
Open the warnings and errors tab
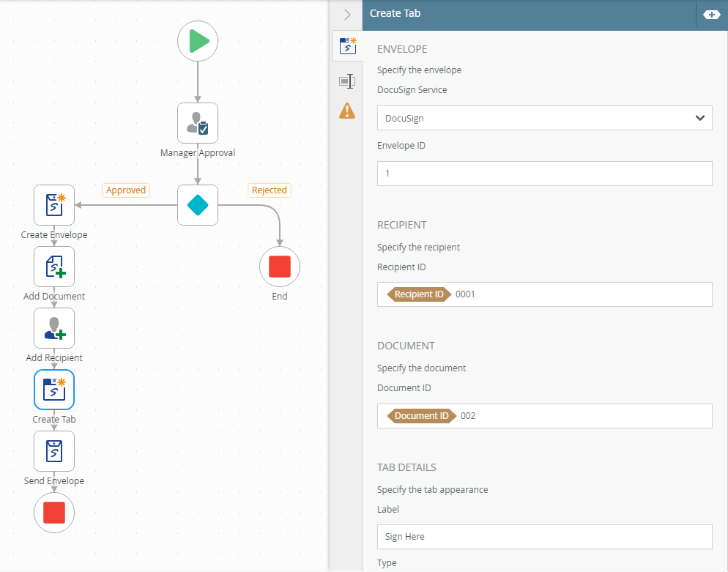pyautogui.click(x=347, y=111)
